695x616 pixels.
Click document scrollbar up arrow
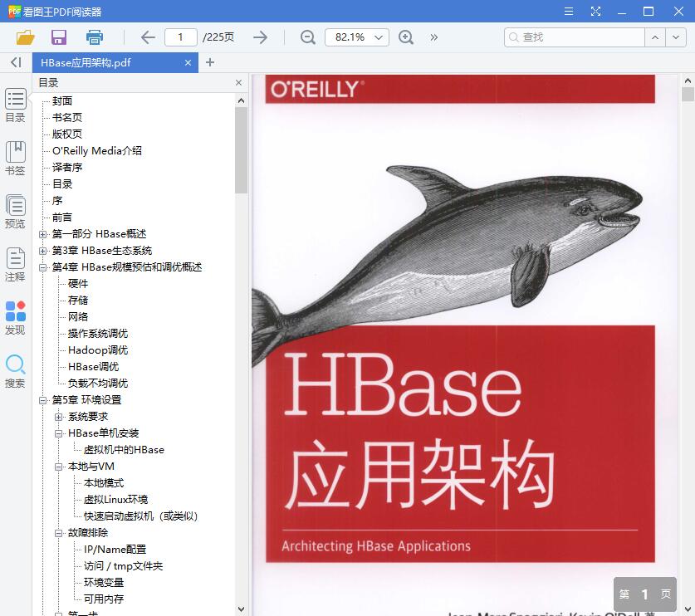pyautogui.click(x=688, y=81)
